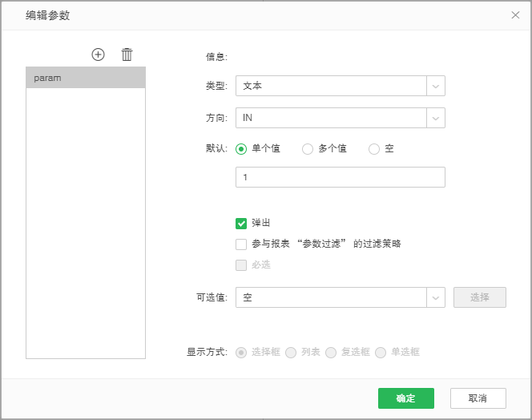Select the param item in the list
The width and height of the screenshot is (532, 420).
[x=86, y=78]
